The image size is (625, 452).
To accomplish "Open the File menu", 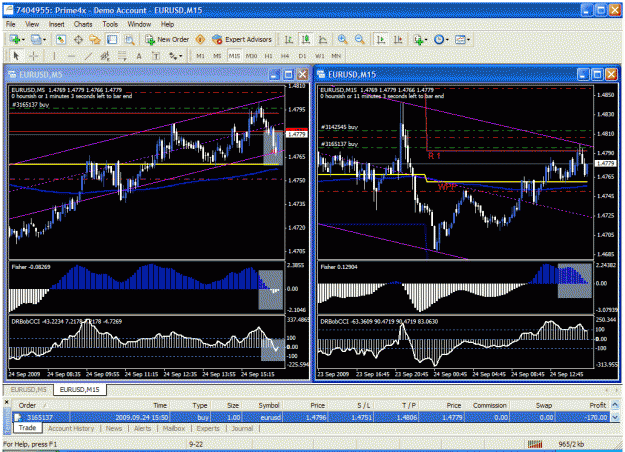I will [11, 24].
